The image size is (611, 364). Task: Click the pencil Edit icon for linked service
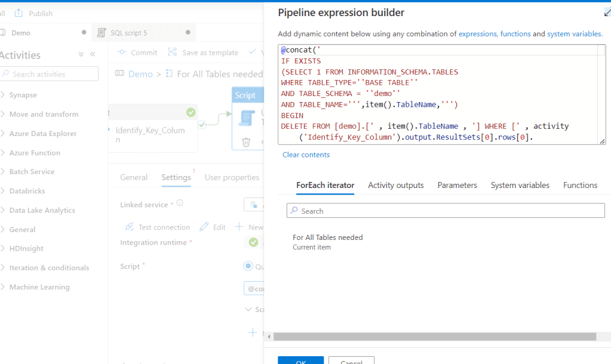pos(204,227)
